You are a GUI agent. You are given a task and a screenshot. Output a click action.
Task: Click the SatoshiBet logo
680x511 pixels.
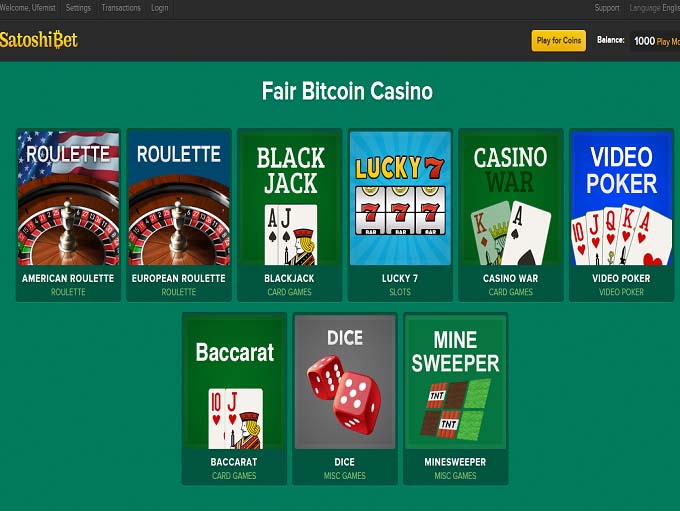pyautogui.click(x=39, y=40)
